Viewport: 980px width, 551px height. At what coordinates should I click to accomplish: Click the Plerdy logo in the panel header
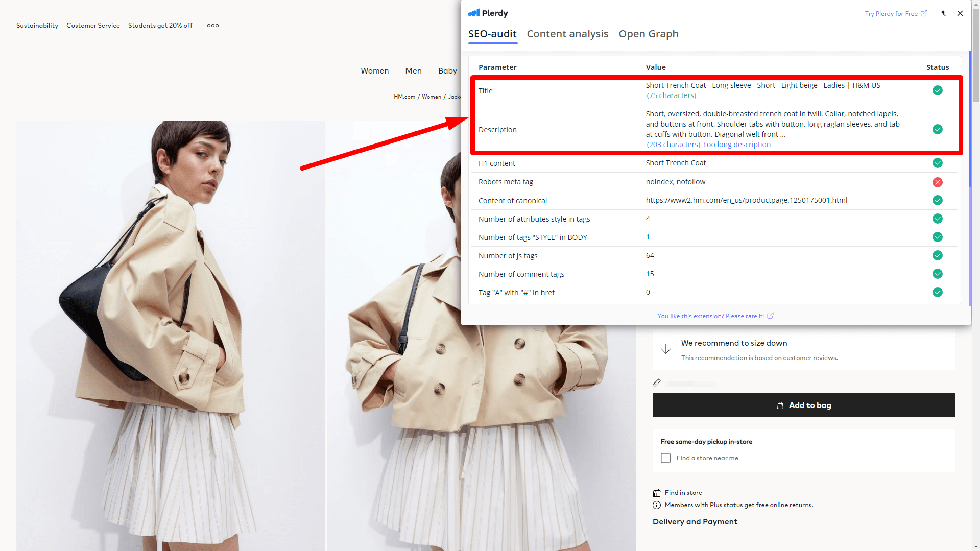pos(488,13)
